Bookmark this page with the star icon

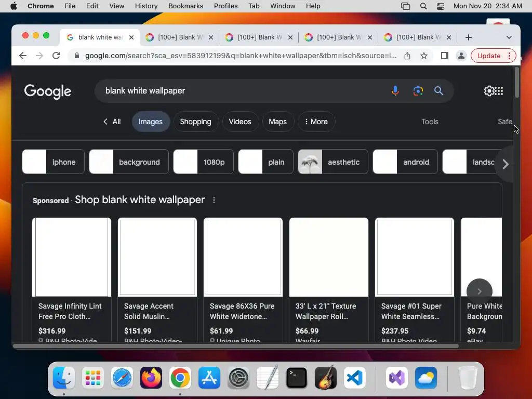[x=424, y=56]
